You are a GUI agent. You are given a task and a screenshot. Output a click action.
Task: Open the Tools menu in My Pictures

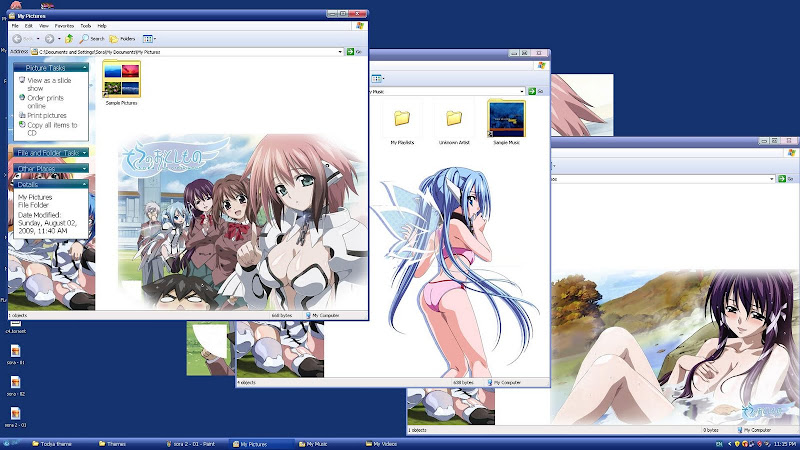click(x=86, y=26)
